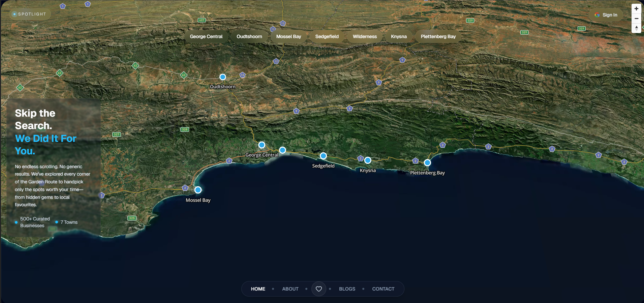Click the Oudtshoorn map marker dot
Screen dimensions: 644x303
click(x=222, y=77)
